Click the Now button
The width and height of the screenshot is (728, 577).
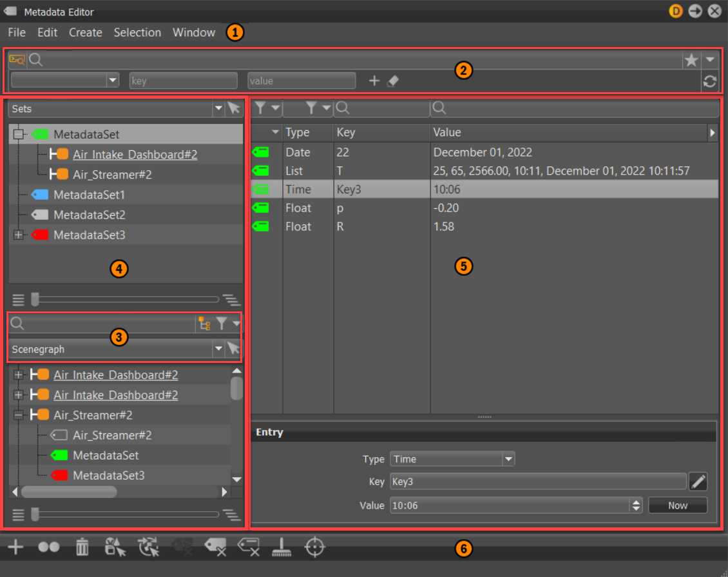678,505
